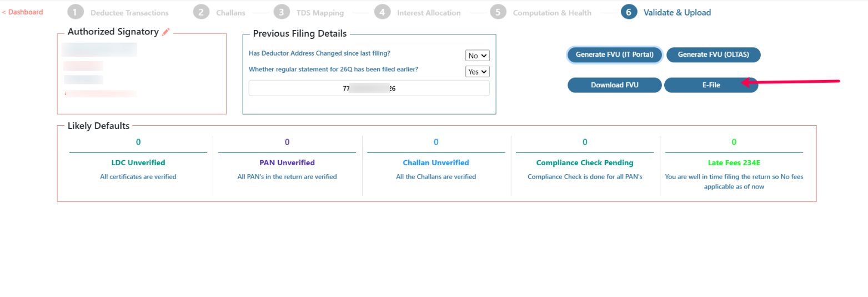Open step 2 Challans
This screenshot has width=868, height=297.
pyautogui.click(x=219, y=12)
